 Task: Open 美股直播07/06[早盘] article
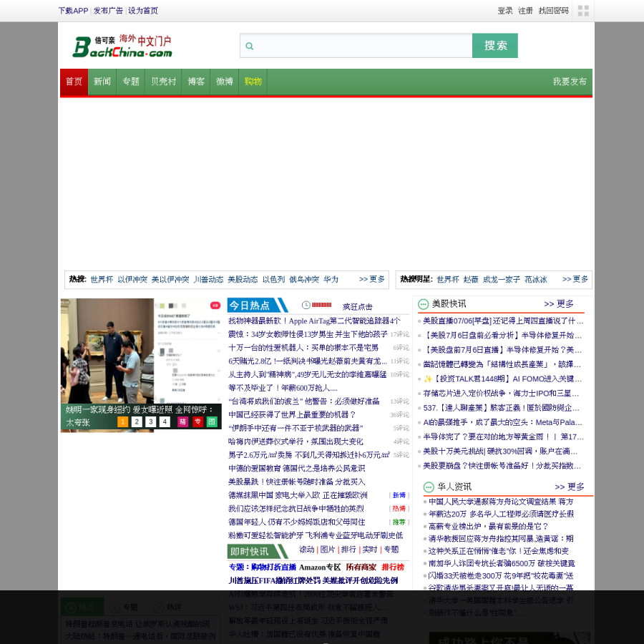pyautogui.click(x=503, y=321)
